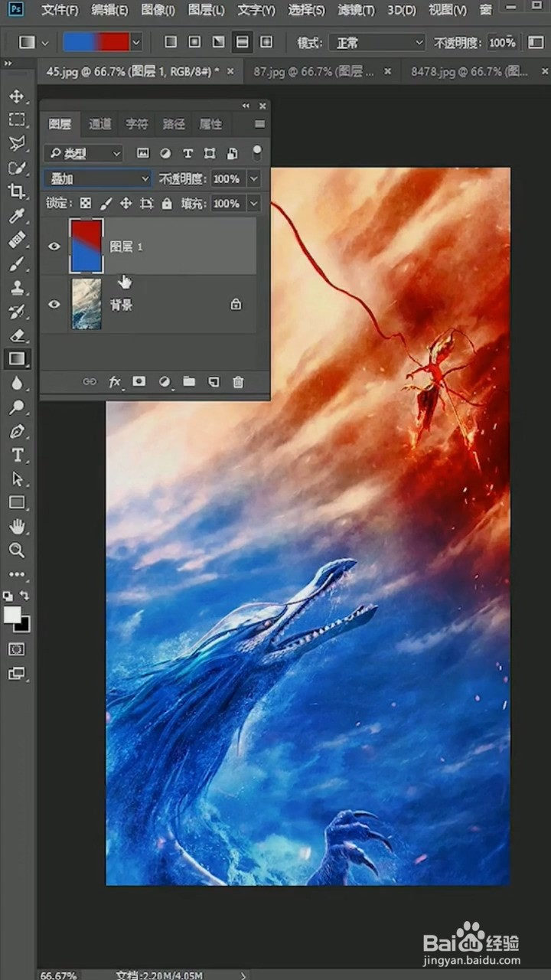This screenshot has width=551, height=980.
Task: Select the Horizontal Type tool
Action: point(17,456)
